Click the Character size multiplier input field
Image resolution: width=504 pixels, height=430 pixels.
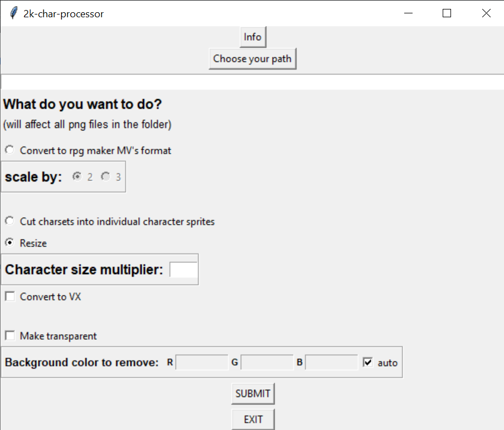pyautogui.click(x=185, y=269)
